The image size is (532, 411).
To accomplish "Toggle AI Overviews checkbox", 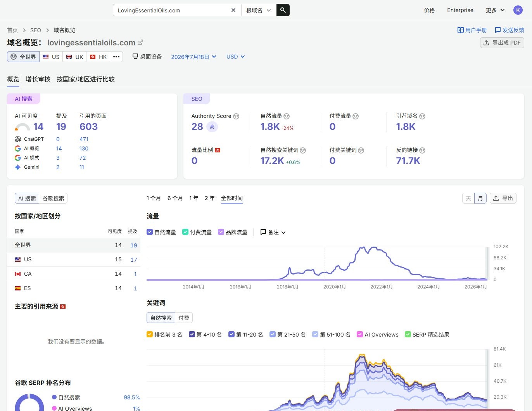I will coord(360,334).
